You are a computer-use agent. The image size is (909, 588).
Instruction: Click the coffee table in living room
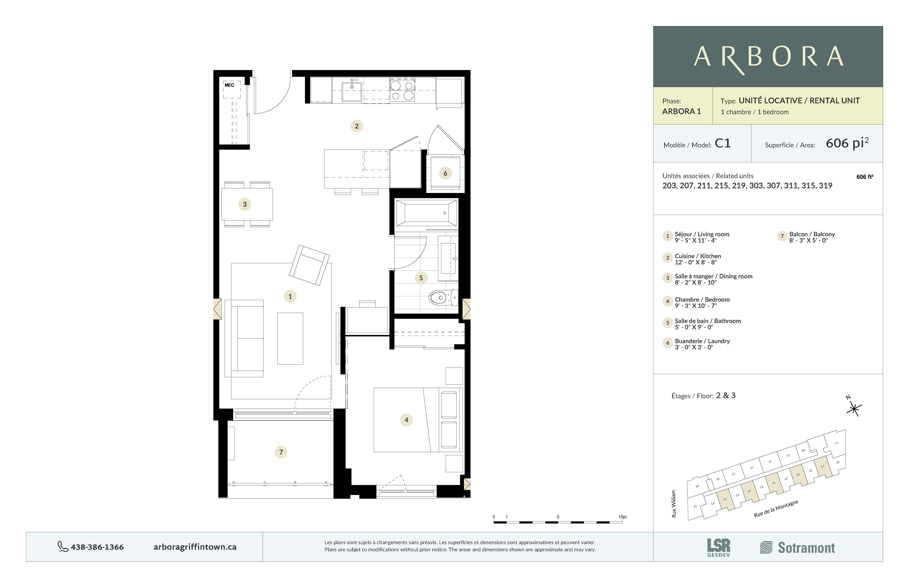pos(290,339)
